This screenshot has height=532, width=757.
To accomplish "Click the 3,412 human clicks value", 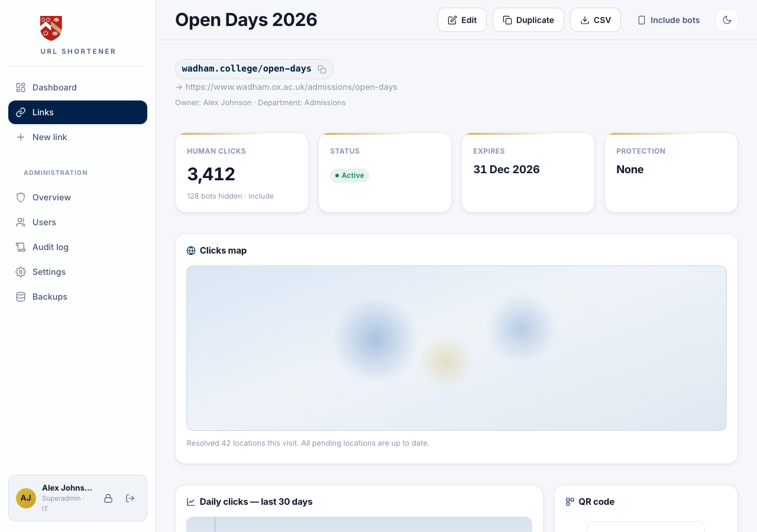I will 211,174.
